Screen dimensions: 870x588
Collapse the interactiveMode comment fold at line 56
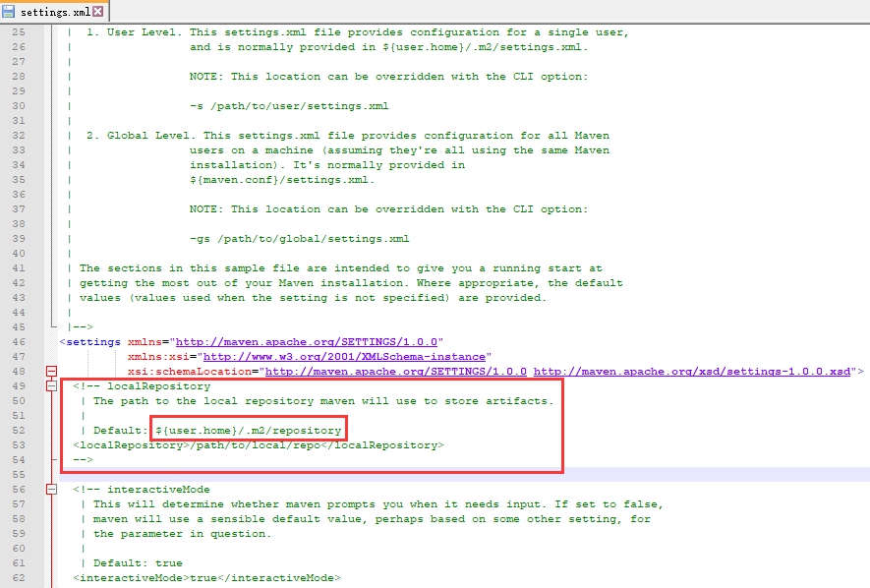tap(51, 489)
